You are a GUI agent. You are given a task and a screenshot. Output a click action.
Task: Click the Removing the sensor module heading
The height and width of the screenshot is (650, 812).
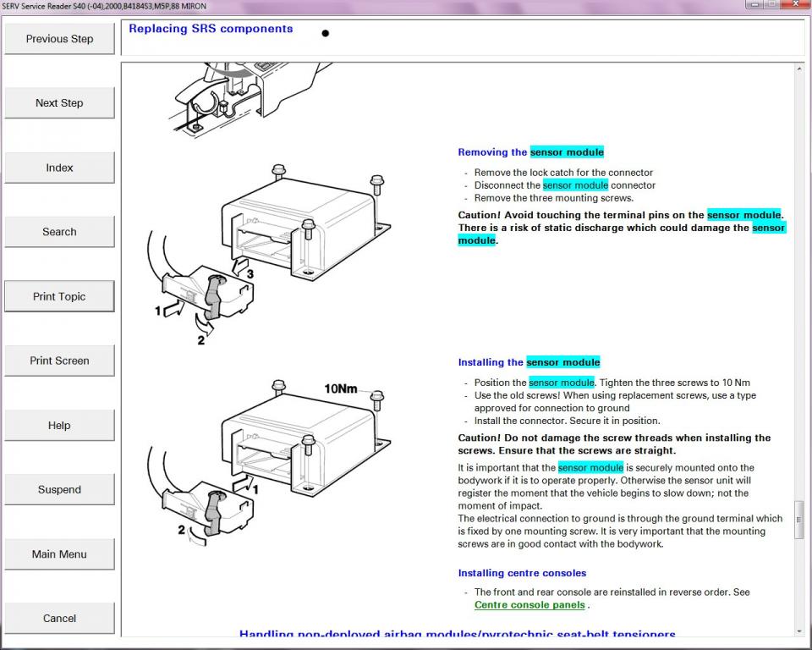(x=531, y=151)
